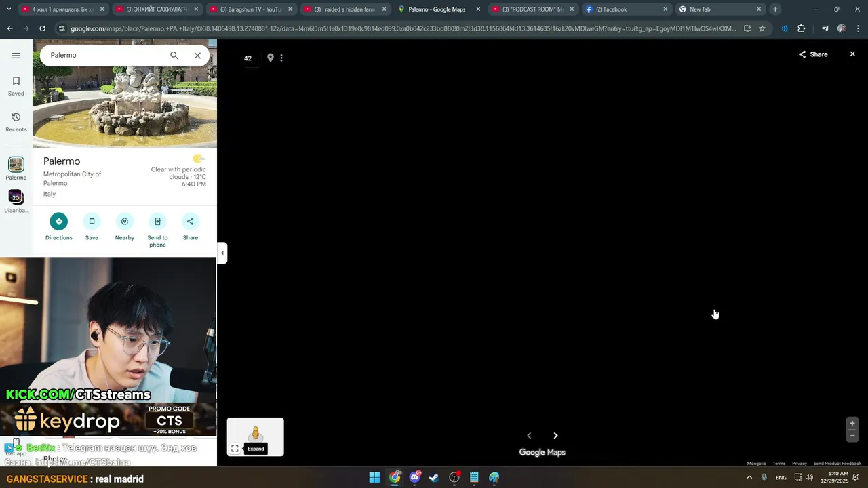Open the Google Maps hamburger menu
This screenshot has height=488, width=868.
tap(16, 56)
